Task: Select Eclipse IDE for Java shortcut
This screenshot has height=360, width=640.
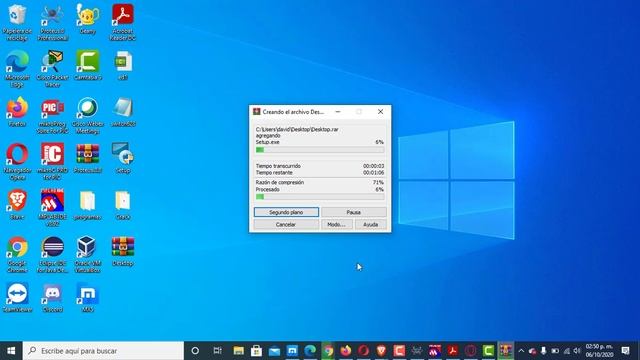Action: click(52, 255)
